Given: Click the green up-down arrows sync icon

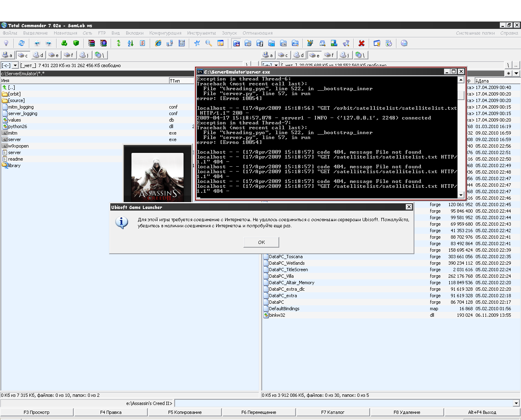Looking at the screenshot, I should coord(119,43).
